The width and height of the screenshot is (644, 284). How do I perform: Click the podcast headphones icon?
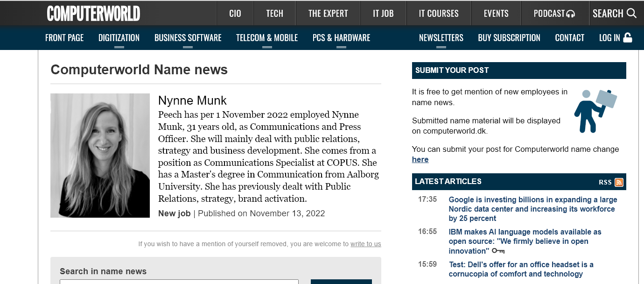coord(570,14)
